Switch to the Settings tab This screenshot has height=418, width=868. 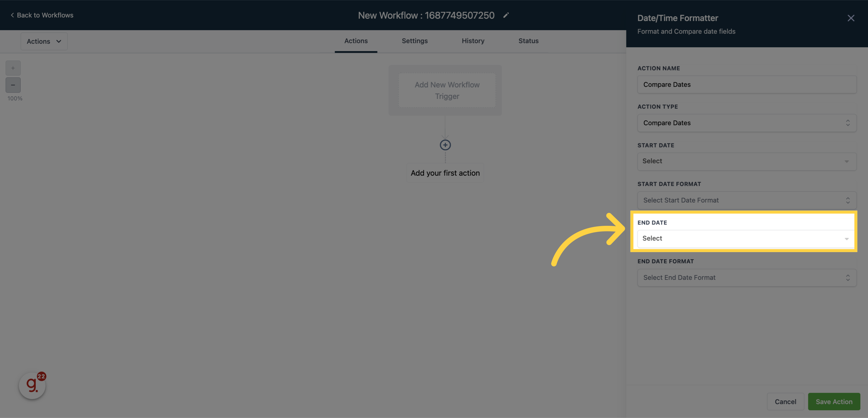click(415, 41)
